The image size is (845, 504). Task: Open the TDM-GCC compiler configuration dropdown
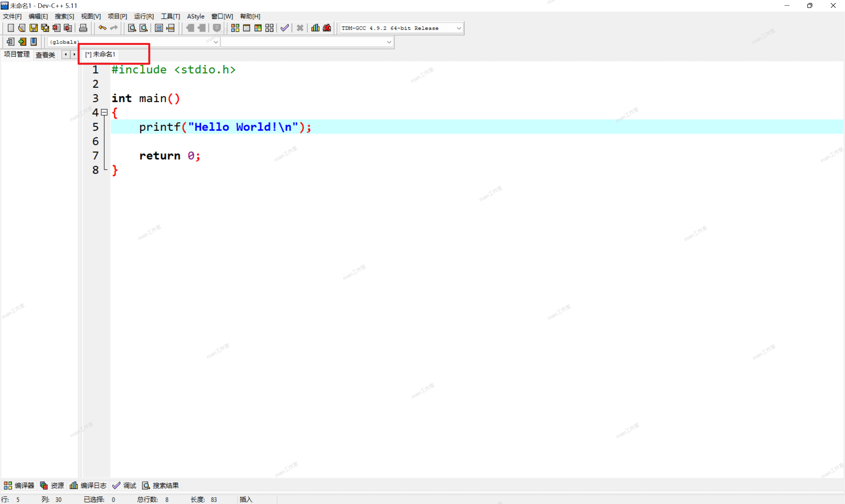click(459, 28)
